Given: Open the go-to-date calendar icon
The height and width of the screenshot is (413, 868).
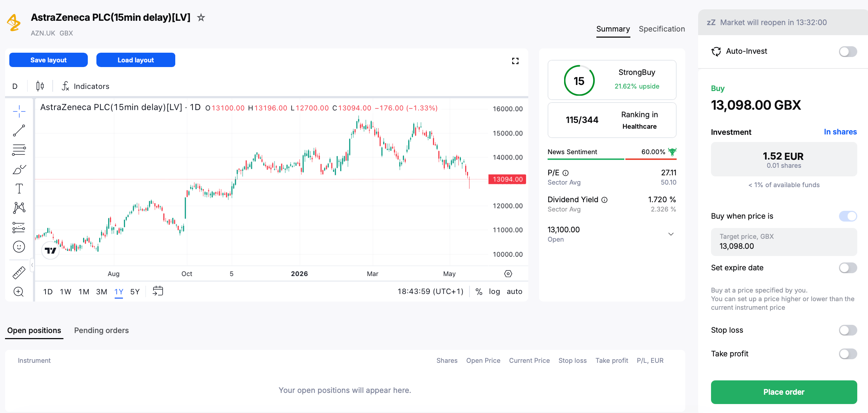Looking at the screenshot, I should click(158, 291).
